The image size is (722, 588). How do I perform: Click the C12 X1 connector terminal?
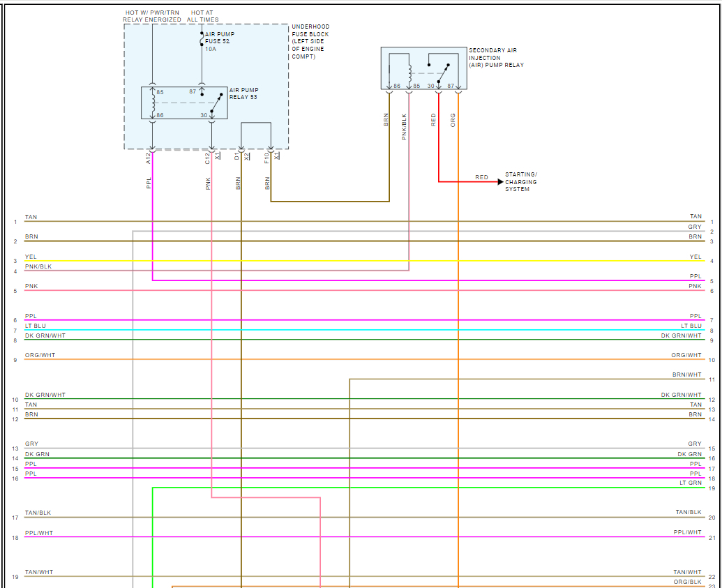pyautogui.click(x=212, y=150)
